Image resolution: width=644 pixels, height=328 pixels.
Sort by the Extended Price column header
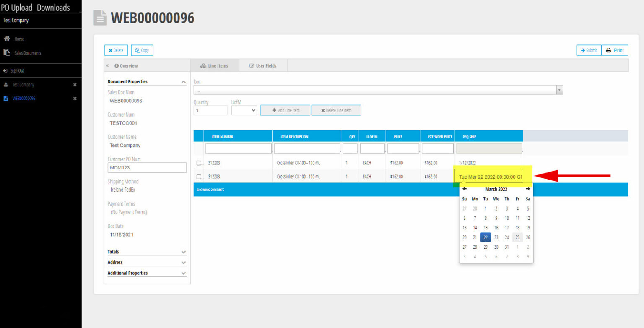[x=437, y=137]
